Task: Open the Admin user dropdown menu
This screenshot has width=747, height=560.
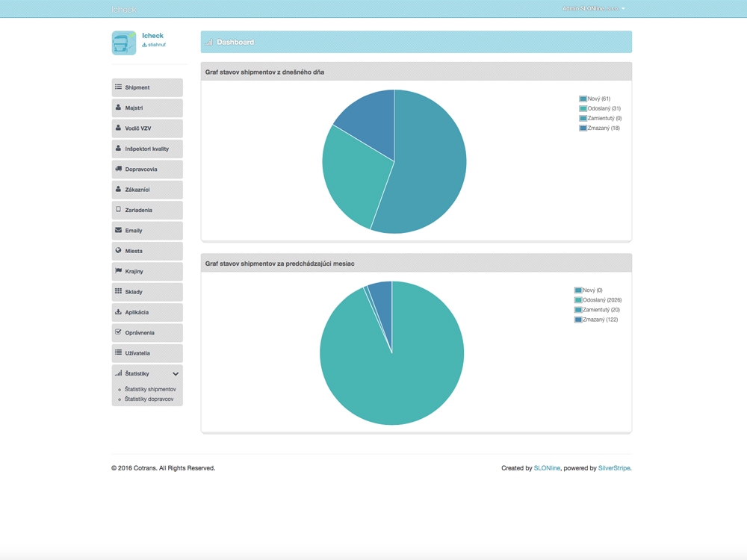Action: pyautogui.click(x=594, y=9)
